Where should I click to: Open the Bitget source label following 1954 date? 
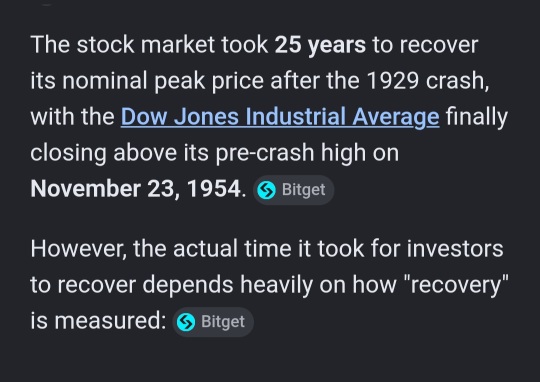pyautogui.click(x=294, y=190)
